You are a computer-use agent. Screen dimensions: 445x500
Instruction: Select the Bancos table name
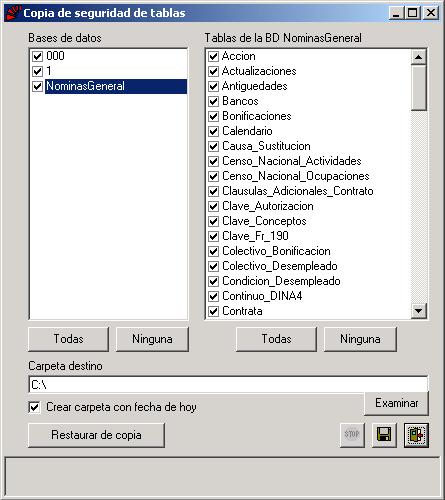pyautogui.click(x=240, y=101)
